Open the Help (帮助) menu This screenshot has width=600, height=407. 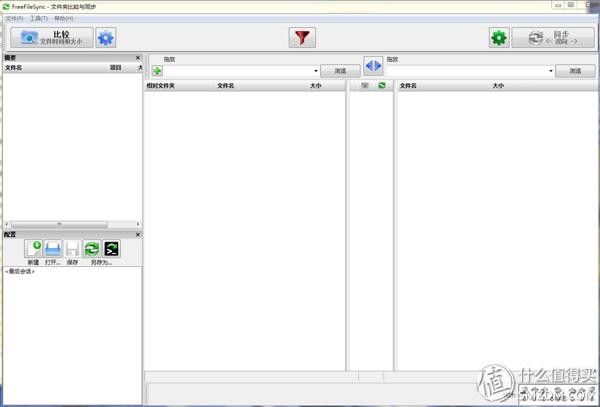pos(64,18)
